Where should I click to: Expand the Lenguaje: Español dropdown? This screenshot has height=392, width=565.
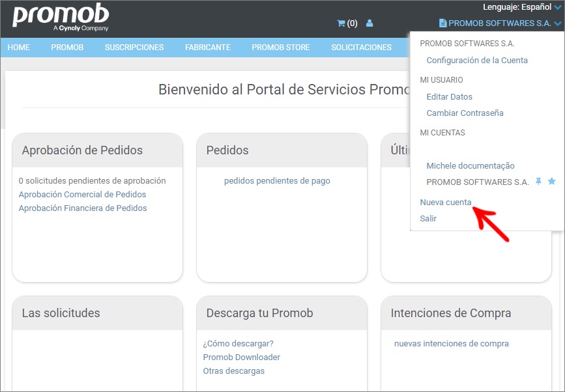(x=522, y=7)
